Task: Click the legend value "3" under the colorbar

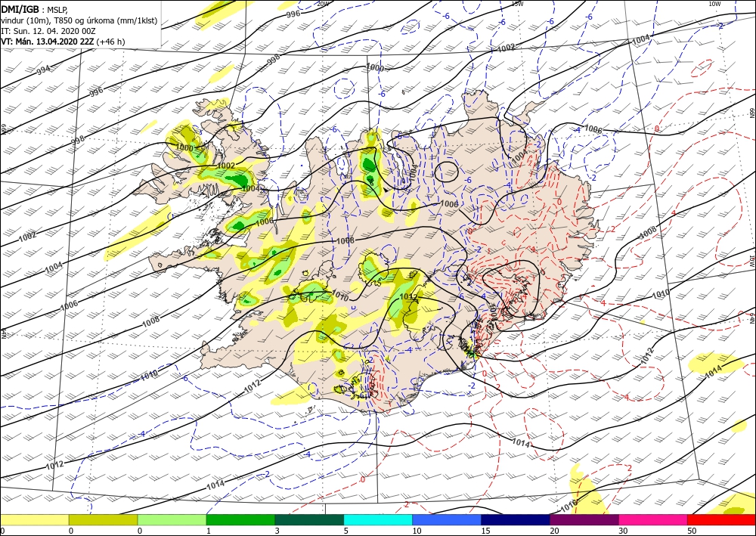Action: click(277, 531)
